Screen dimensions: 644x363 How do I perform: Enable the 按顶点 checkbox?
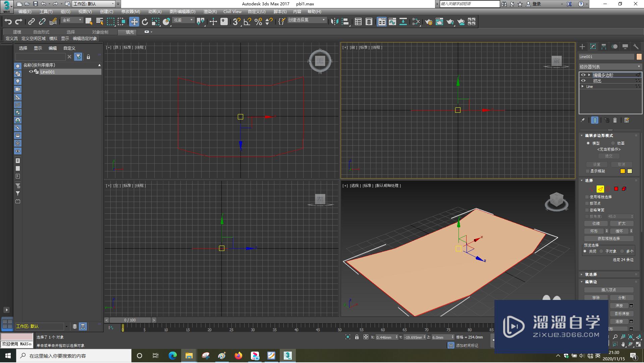(587, 203)
